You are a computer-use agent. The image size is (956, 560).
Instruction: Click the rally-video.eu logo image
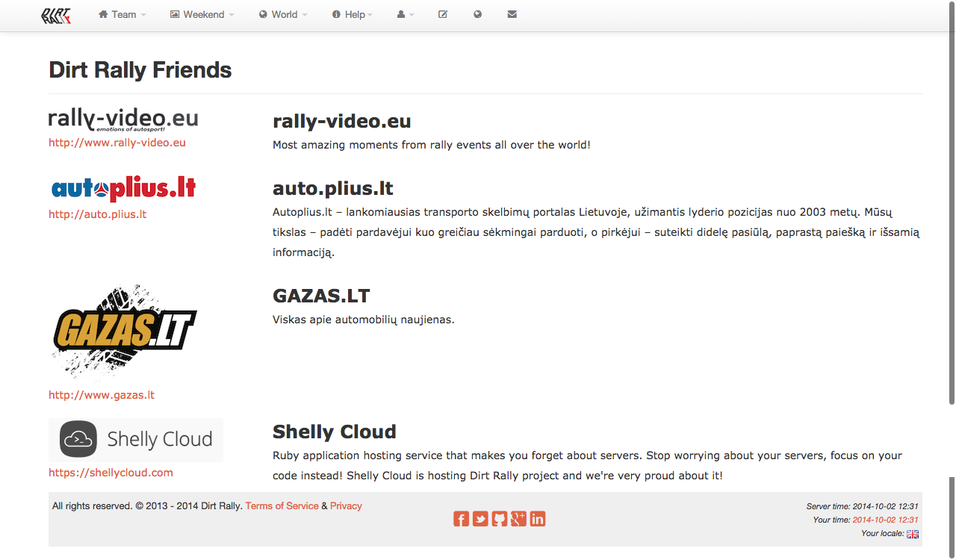(x=123, y=119)
